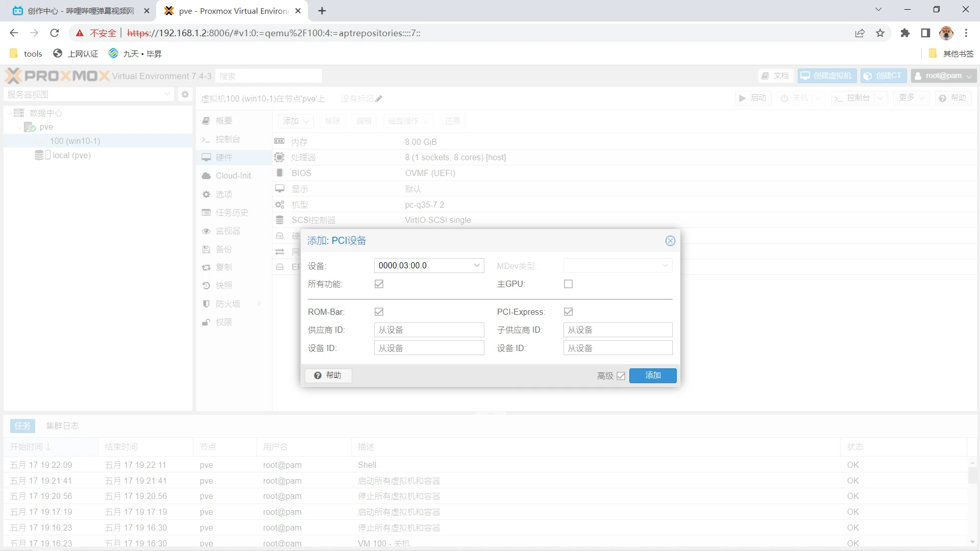This screenshot has width=980, height=551.
Task: Open the 磁盘操作 dropdown button
Action: tap(408, 121)
